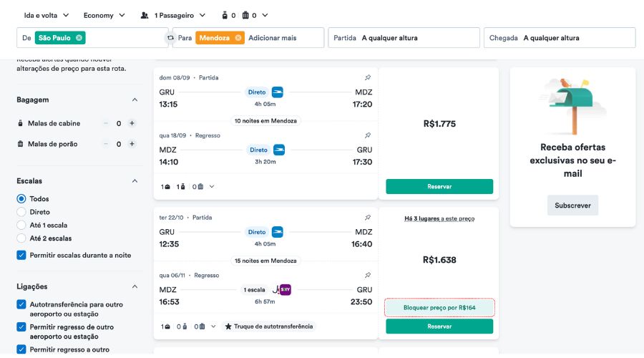Screen dimensions: 644x358
Task: Open the Ida e volta dropdown
Action: coord(47,15)
